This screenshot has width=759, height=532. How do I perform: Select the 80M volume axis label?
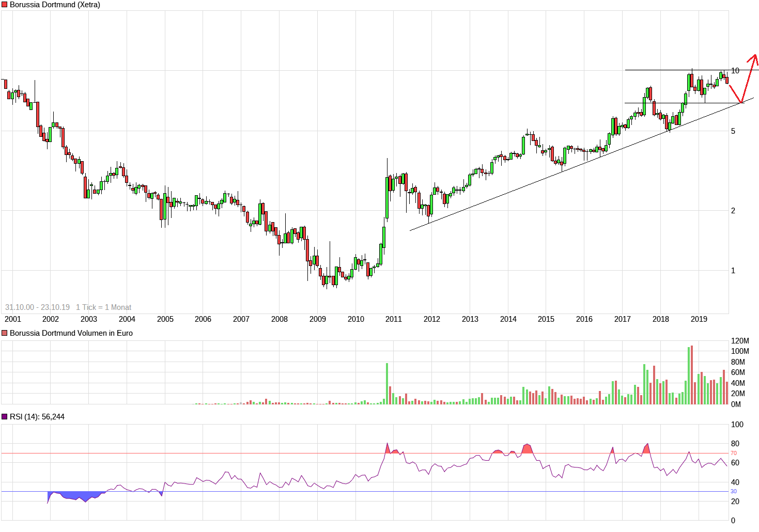738,362
